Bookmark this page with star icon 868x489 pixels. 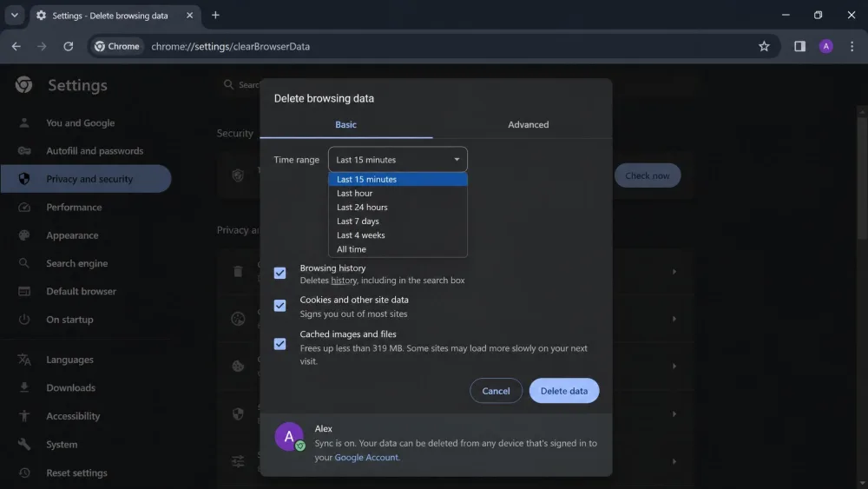coord(764,47)
